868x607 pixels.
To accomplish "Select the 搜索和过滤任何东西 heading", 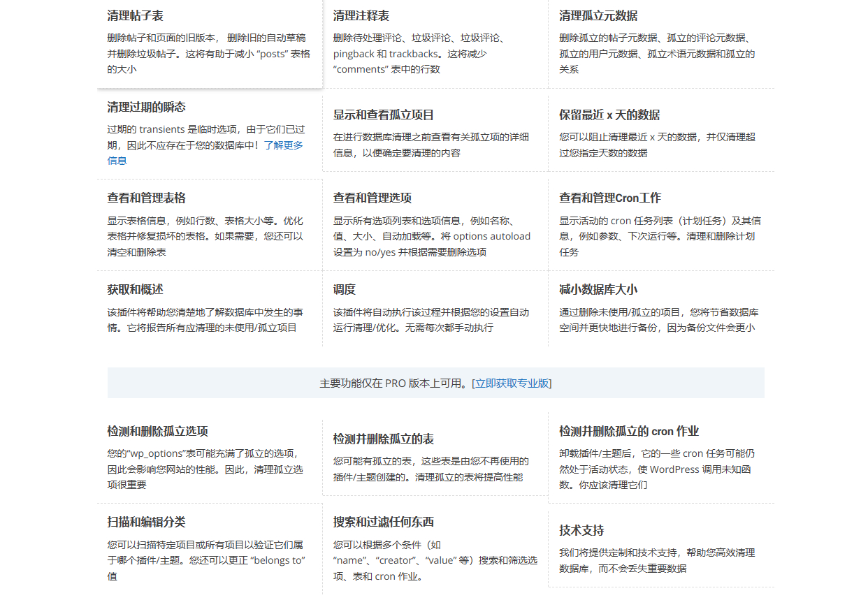I will pos(384,522).
